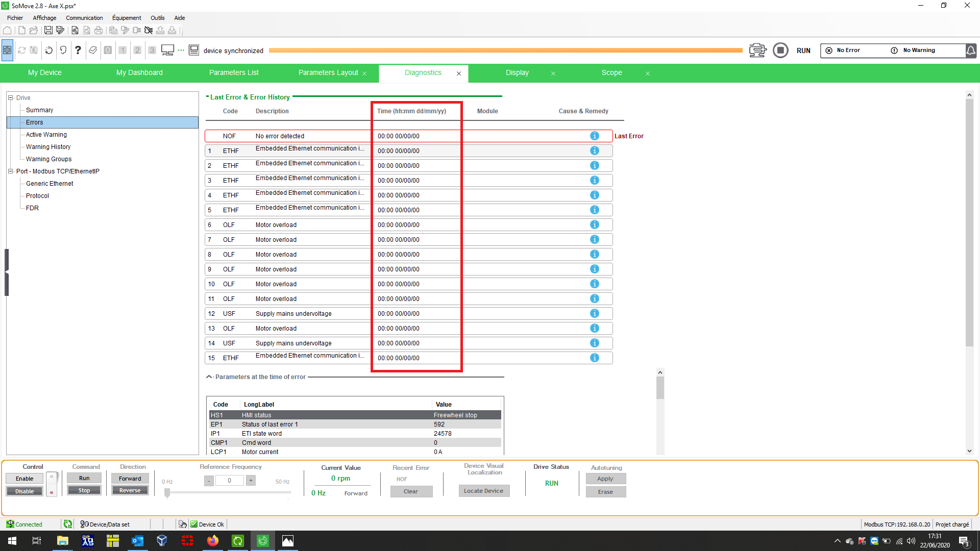The image size is (980, 551).
Task: Open the Communication menu
Action: tap(84, 18)
